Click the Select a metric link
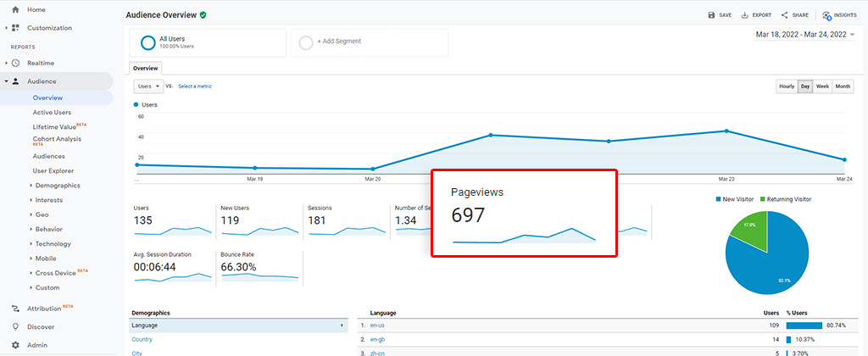868x356 pixels. (195, 86)
